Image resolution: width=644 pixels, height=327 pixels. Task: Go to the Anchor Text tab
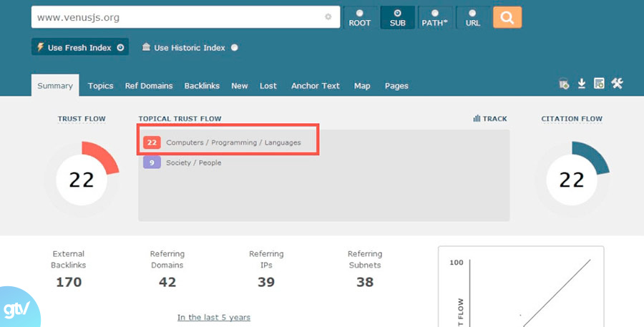point(315,86)
